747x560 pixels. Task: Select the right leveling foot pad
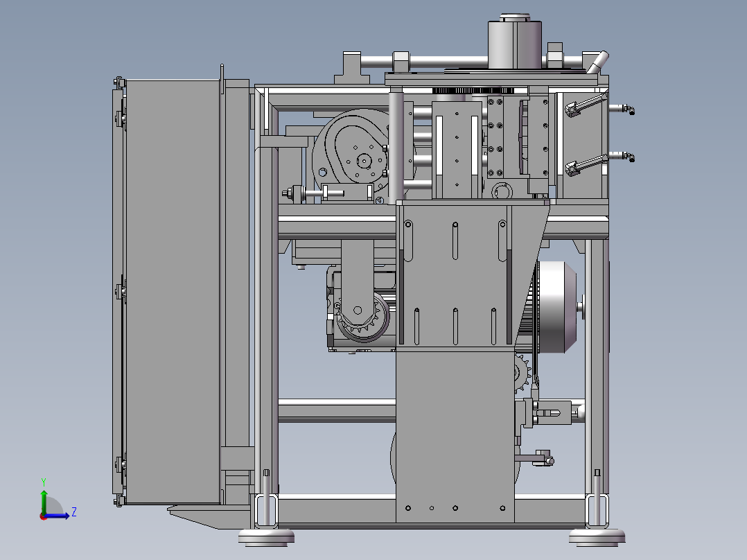pos(597,537)
